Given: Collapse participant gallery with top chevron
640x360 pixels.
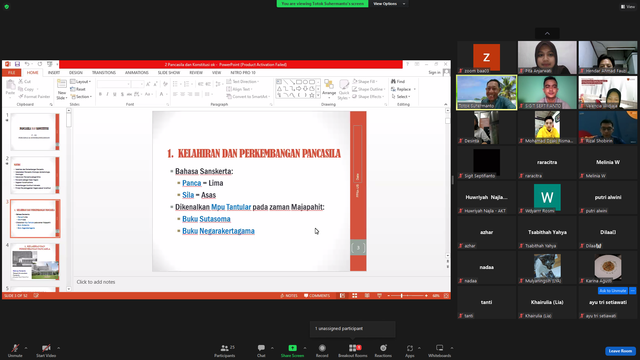Looking at the screenshot, I should [x=547, y=33].
